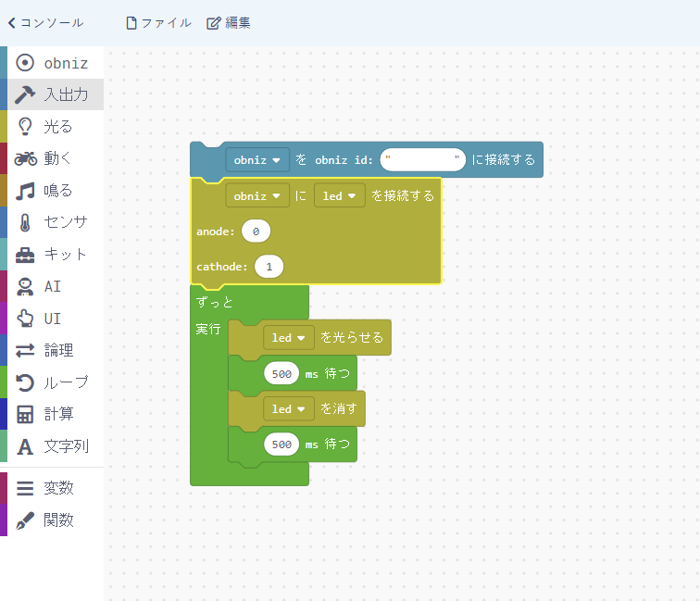The image size is (700, 601).
Task: Open led dropdown in the を接続する block
Action: click(339, 195)
